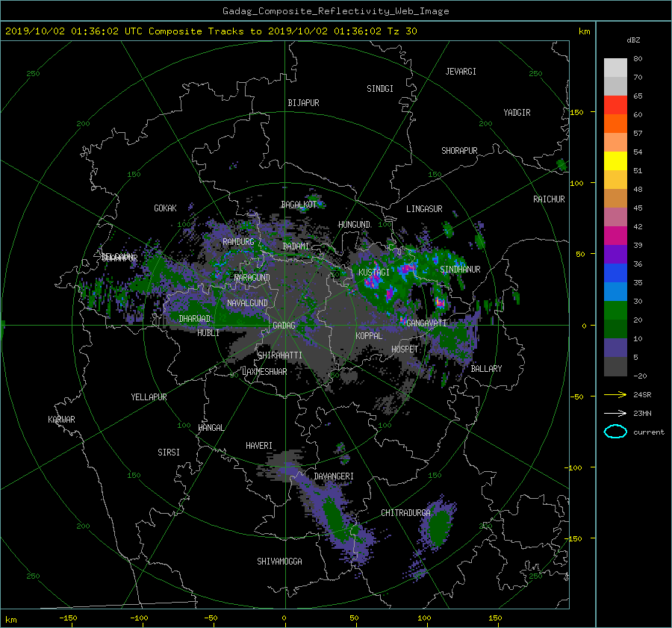The height and width of the screenshot is (628, 672).
Task: Click the SHIRAHATTI city label
Action: tap(280, 355)
